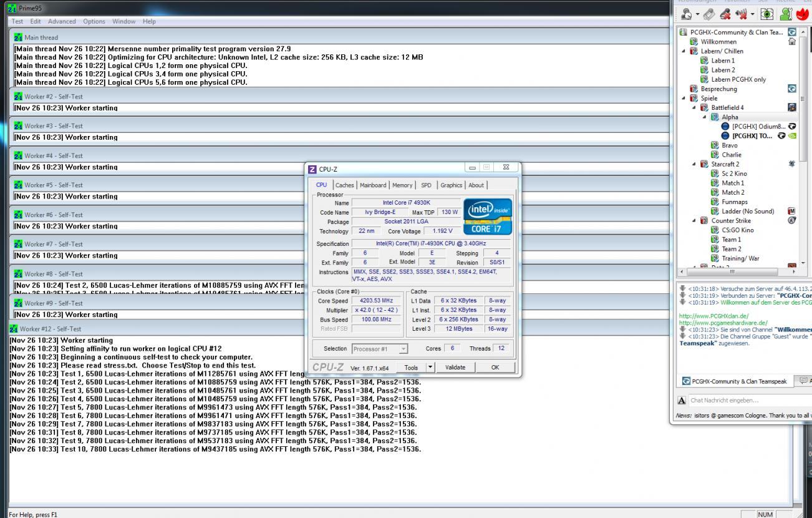Select the Ladder (No Sound) channel
This screenshot has width=812, height=518.
tap(747, 211)
